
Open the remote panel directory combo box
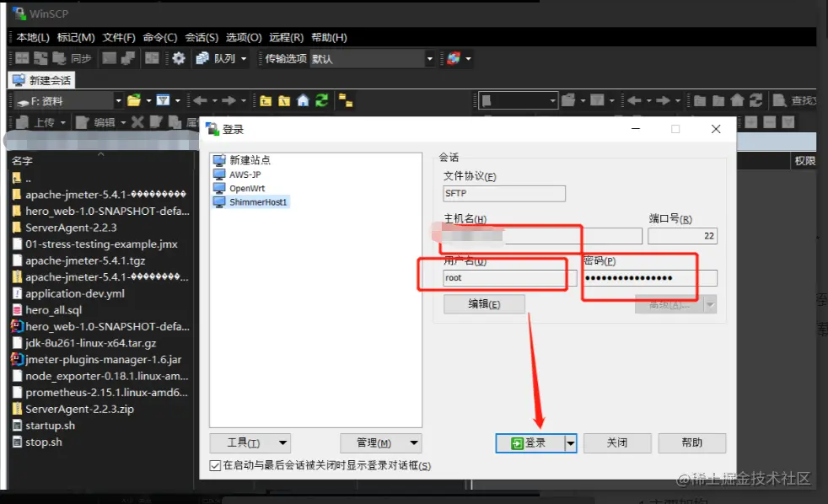[518, 100]
